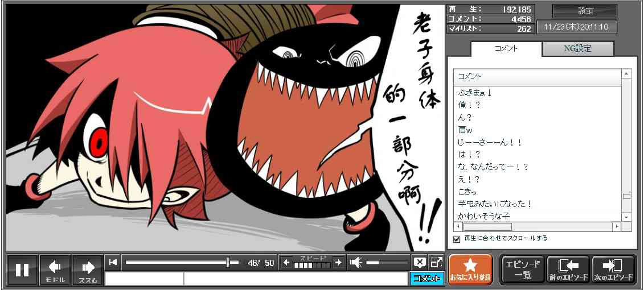Decrease speed with left arrow

[x=287, y=262]
